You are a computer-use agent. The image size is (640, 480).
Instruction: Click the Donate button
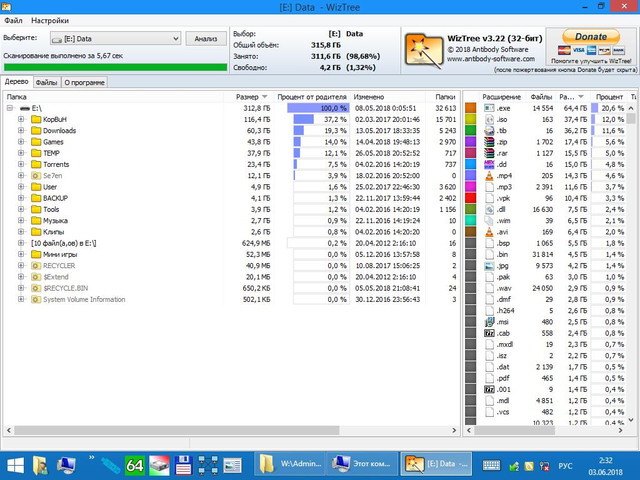coord(591,36)
